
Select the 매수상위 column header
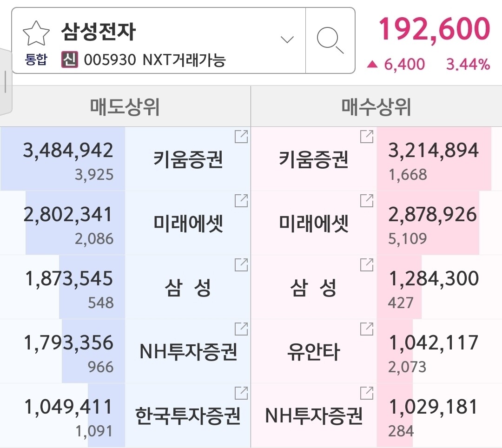pos(376,107)
